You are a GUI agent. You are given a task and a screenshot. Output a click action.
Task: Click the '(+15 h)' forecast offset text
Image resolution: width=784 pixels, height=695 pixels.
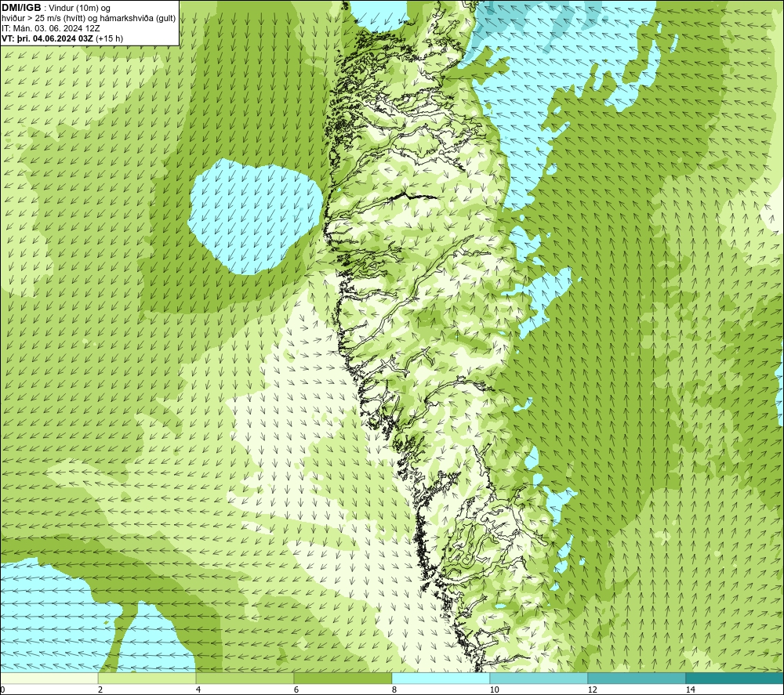[110, 38]
